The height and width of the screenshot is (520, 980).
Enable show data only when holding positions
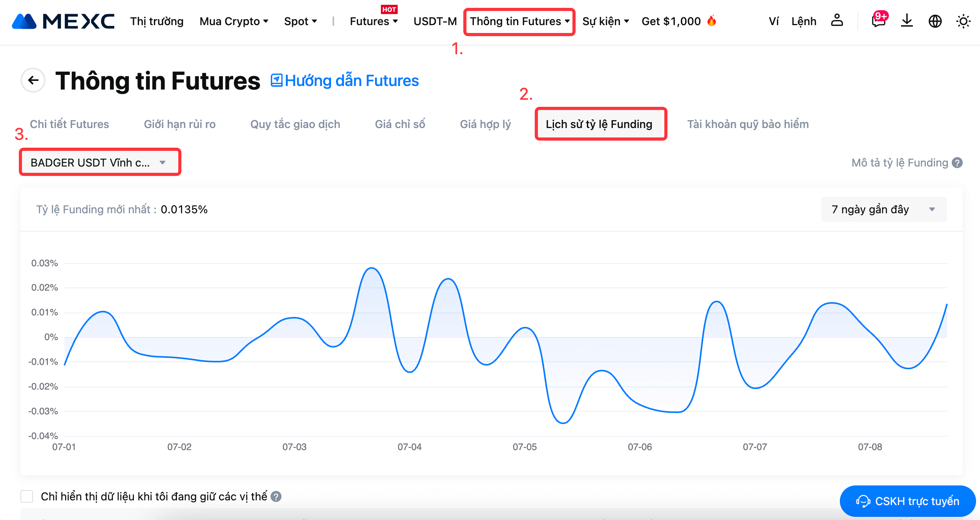(x=27, y=496)
